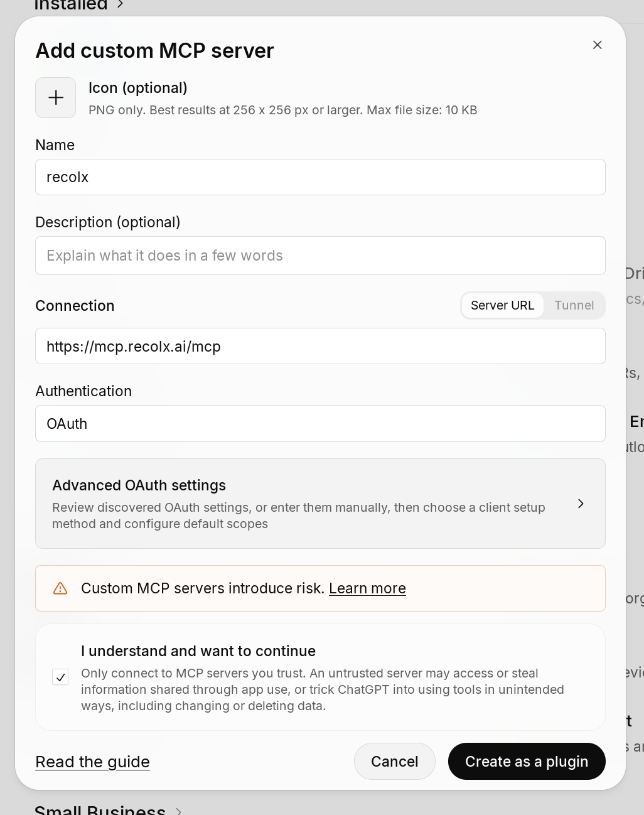Click the Custom MCP servers introduce risk text
Screen dimensions: 644x815
[x=203, y=588]
